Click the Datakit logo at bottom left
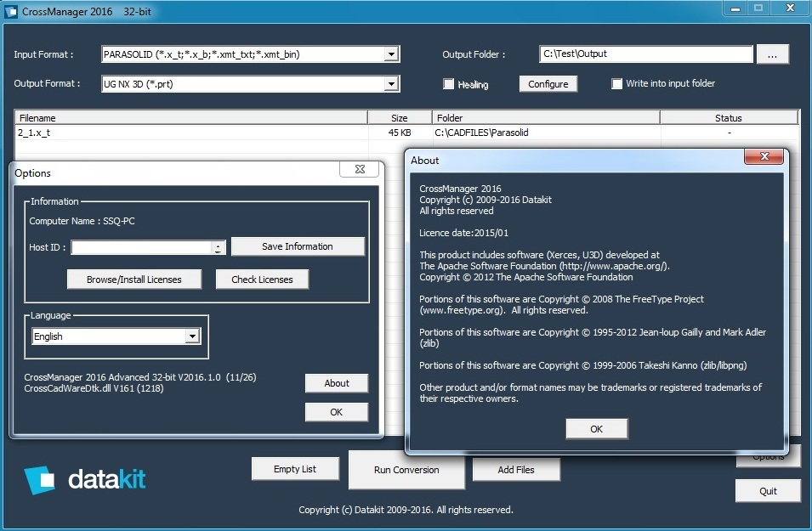 pos(84,480)
